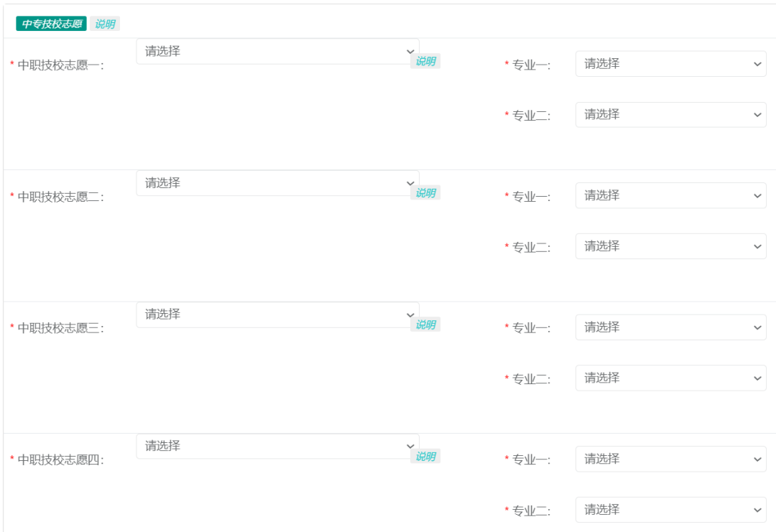Expand 专业二 dropdown for 中职技校志愿二
Viewport: 776px width, 532px height.
[x=670, y=246]
